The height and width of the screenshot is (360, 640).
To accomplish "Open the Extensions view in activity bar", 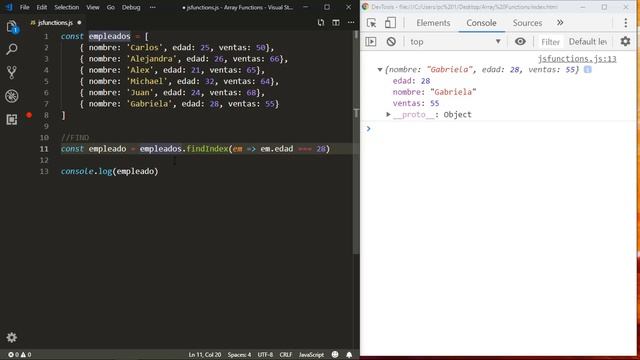I will (x=11, y=119).
